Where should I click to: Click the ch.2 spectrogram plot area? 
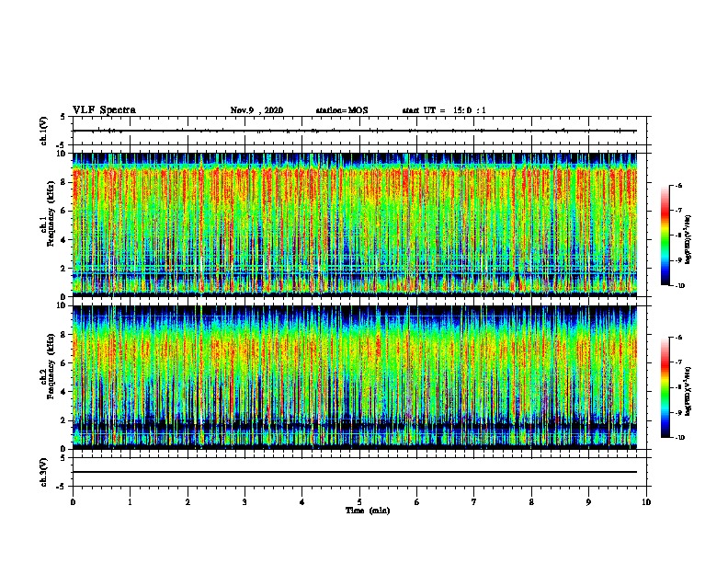point(355,377)
